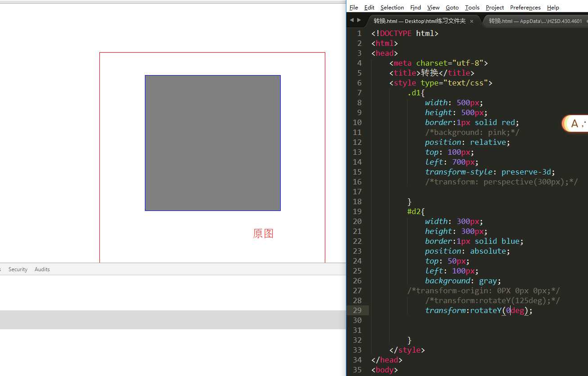Open the Project menu
588x376 pixels.
[x=495, y=7]
